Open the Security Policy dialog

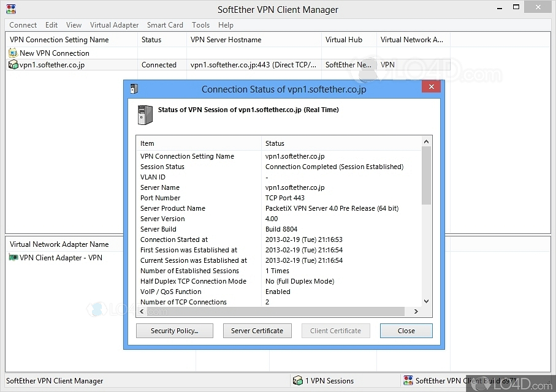(174, 330)
